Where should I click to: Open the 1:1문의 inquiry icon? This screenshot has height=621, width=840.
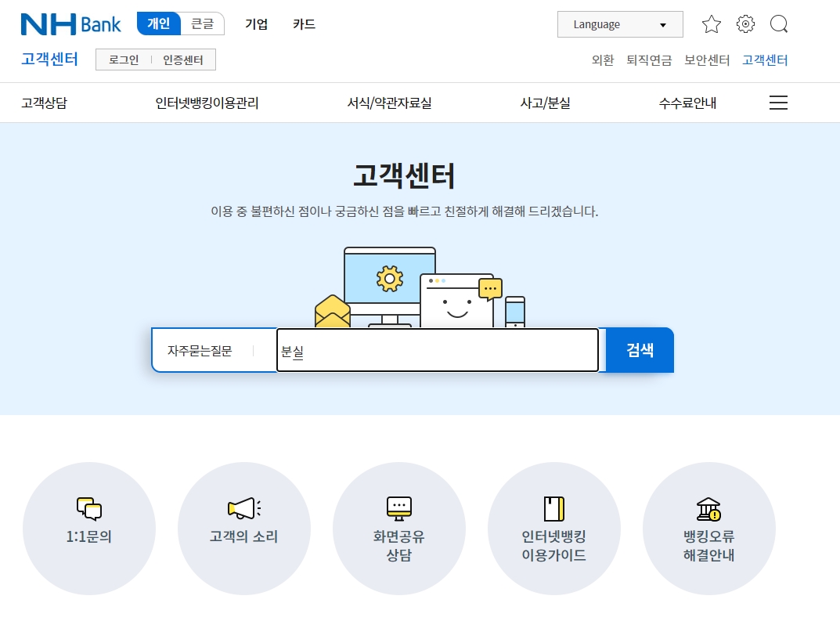(89, 529)
